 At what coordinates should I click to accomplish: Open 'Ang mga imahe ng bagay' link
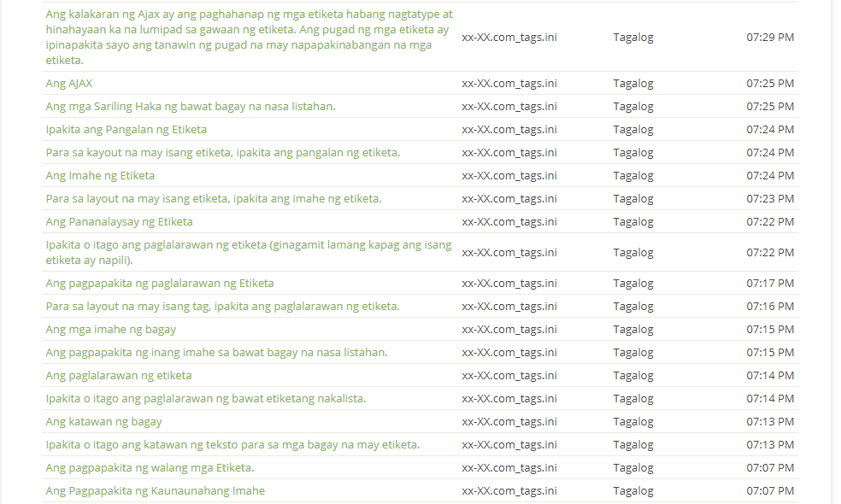(111, 330)
